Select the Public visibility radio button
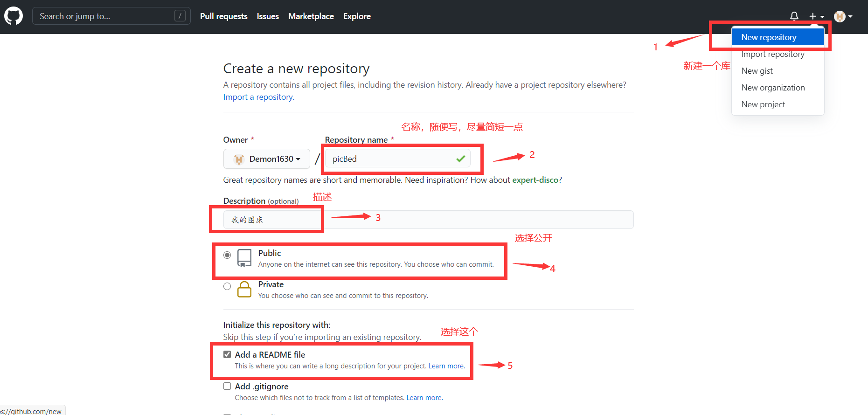Screen dimensions: 868x415 (x=227, y=255)
